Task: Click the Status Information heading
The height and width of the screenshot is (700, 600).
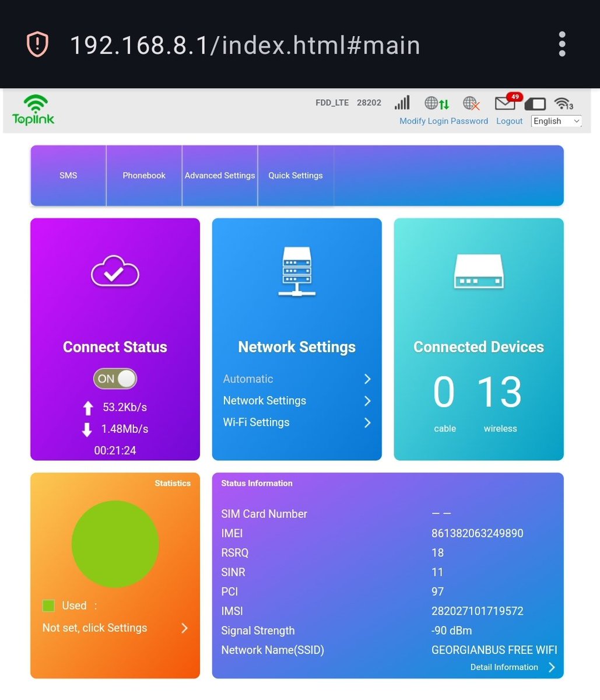Action: 257,483
